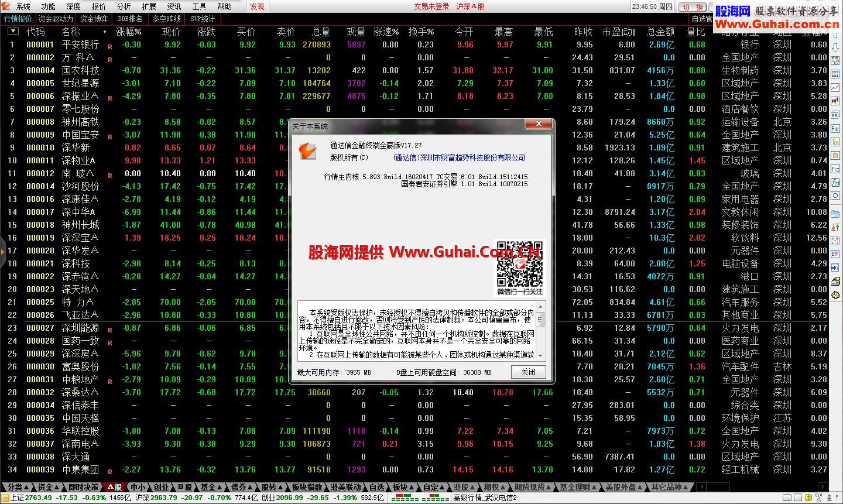Click the down-arrow icon in right sidebar

click(x=835, y=48)
